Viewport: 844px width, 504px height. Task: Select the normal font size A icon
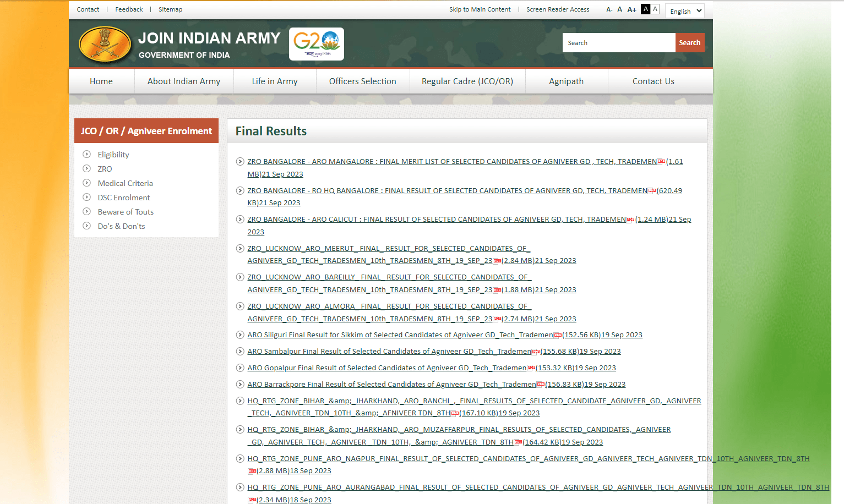(x=620, y=9)
